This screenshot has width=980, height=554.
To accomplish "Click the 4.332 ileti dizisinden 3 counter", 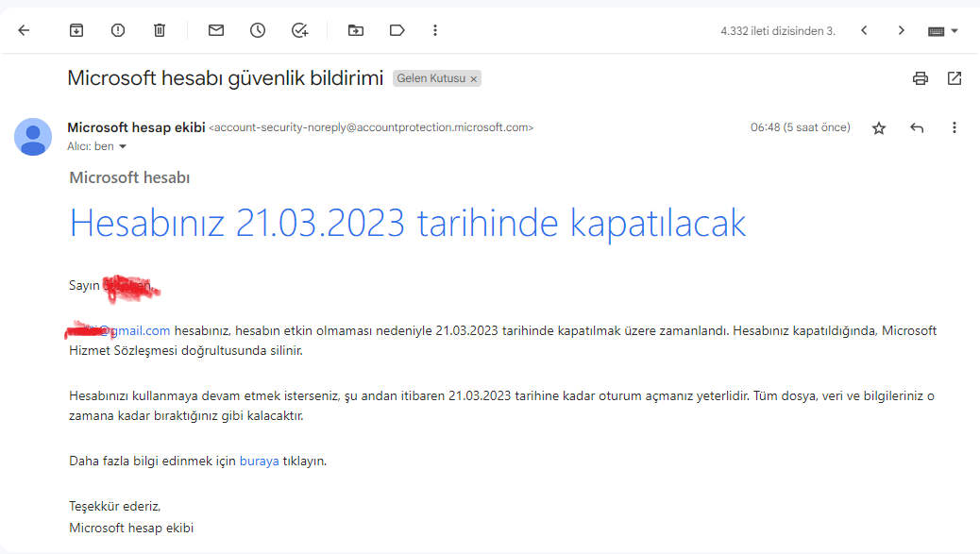I will 778,30.
